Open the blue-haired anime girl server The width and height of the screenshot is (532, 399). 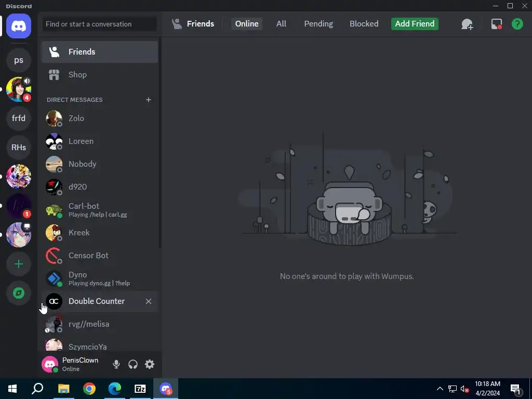tap(19, 235)
